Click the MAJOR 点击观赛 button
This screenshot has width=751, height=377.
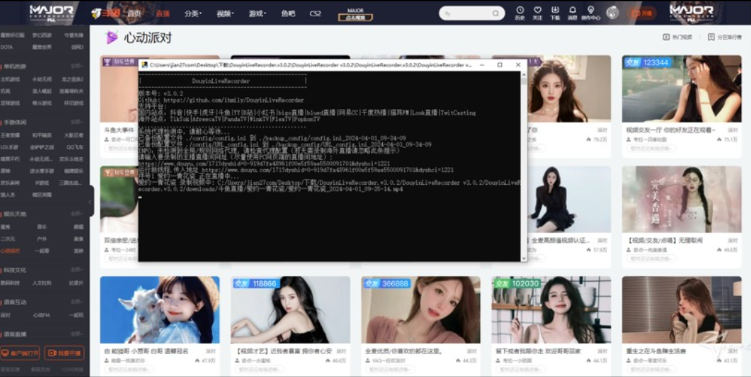pyautogui.click(x=355, y=14)
